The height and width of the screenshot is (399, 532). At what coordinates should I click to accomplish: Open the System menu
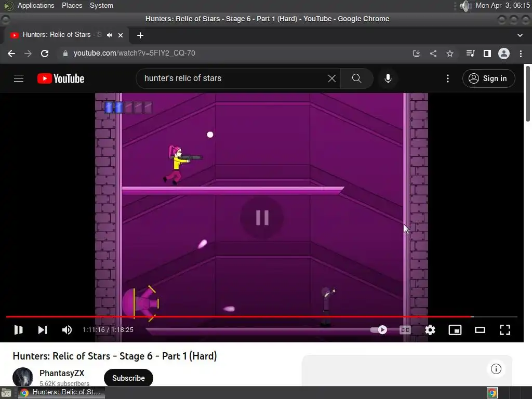point(101,5)
